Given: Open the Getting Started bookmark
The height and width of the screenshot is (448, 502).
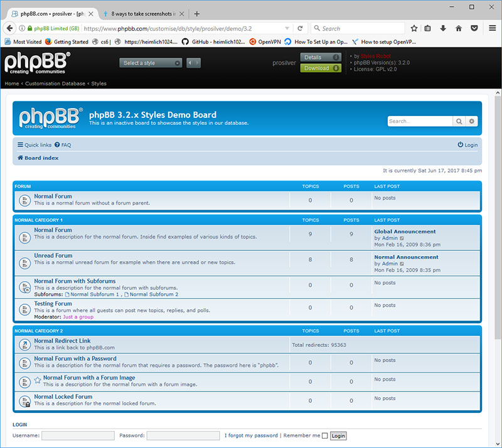Looking at the screenshot, I should point(67,41).
